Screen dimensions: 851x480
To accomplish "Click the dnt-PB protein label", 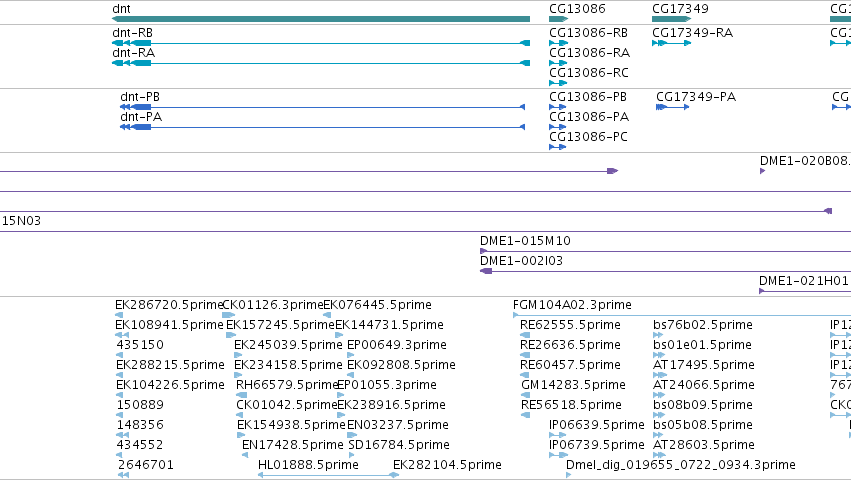I will click(140, 97).
